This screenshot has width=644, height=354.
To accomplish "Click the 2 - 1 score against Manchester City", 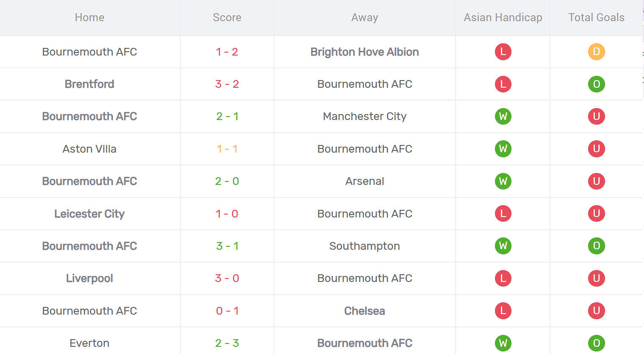I will [x=227, y=116].
